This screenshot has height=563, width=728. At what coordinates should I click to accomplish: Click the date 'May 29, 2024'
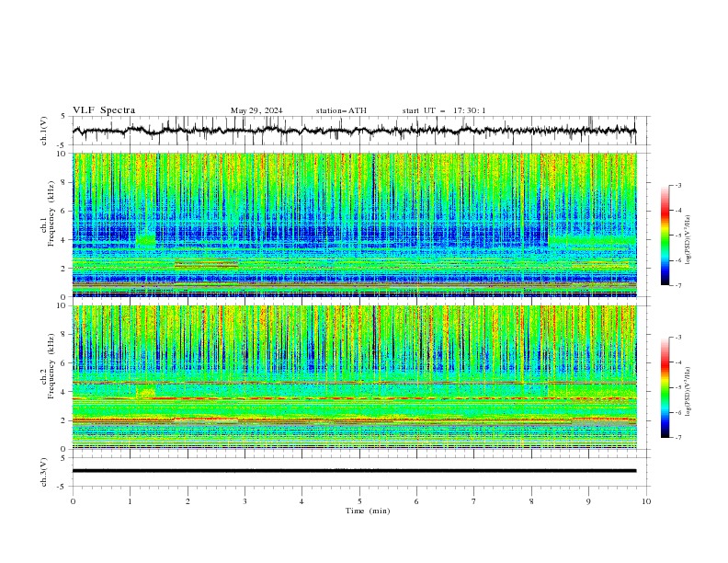(256, 110)
